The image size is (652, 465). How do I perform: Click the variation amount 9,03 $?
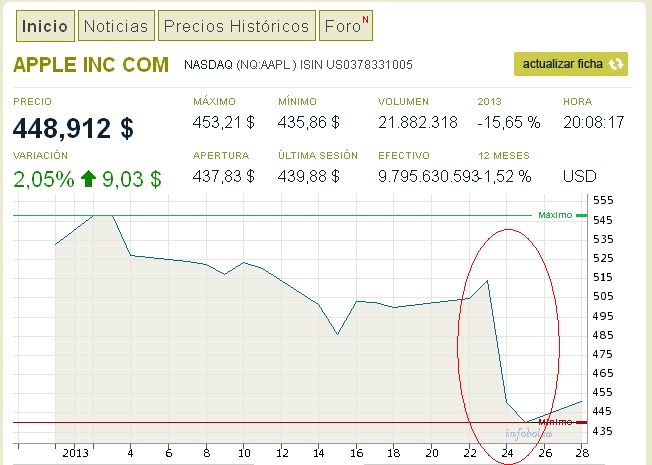point(132,179)
